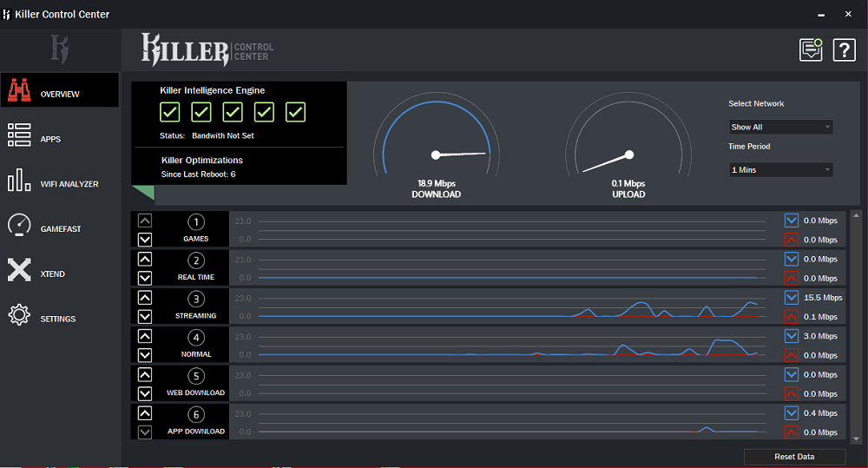The height and width of the screenshot is (468, 868).
Task: Move Streaming priority up with up arrow
Action: click(x=145, y=298)
